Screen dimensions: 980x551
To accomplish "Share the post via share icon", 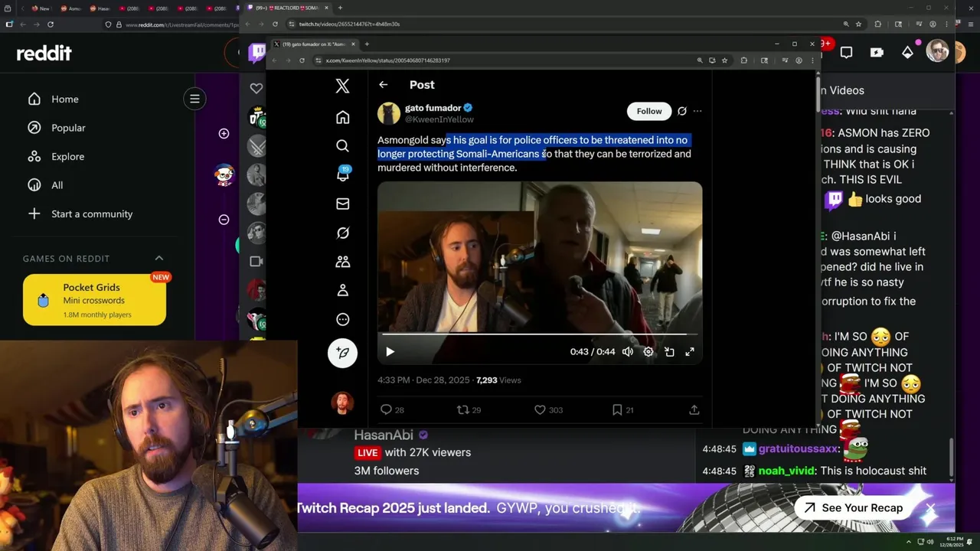I will coord(694,410).
